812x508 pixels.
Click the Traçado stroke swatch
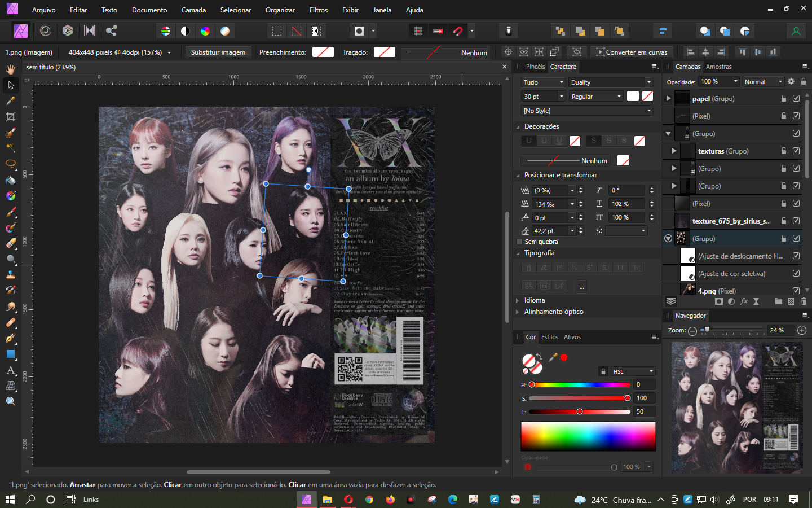384,52
